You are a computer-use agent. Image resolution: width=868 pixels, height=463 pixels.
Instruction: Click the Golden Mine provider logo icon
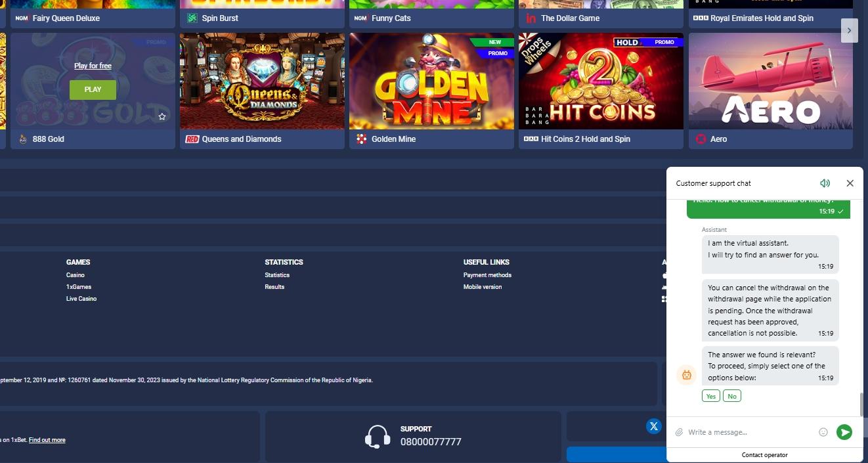point(361,139)
